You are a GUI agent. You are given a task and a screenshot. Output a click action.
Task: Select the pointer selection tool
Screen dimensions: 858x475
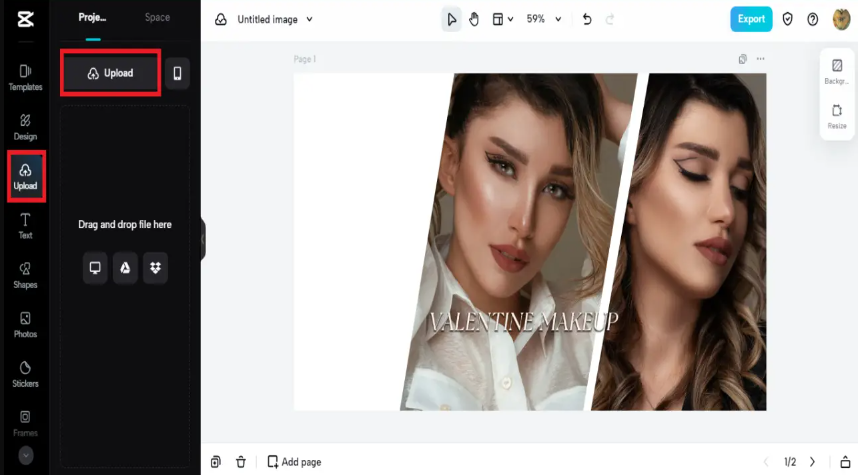[x=451, y=19]
